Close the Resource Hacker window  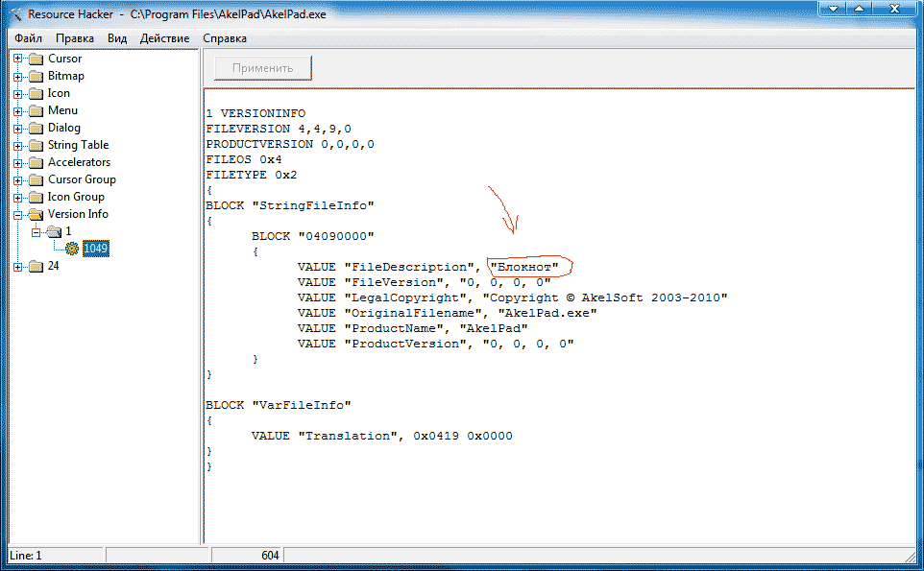pos(894,9)
